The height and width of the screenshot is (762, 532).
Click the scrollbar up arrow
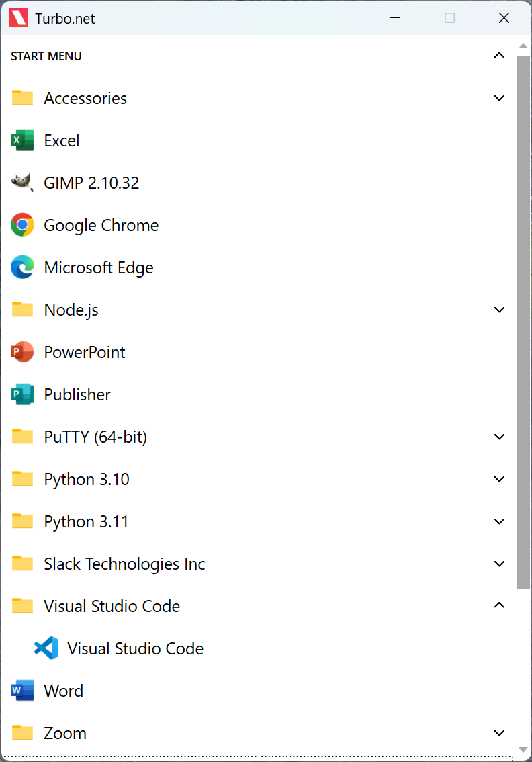pyautogui.click(x=523, y=46)
